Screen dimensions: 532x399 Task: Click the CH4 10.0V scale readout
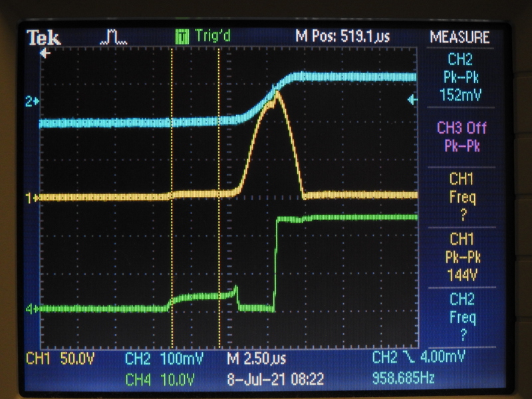[x=160, y=379]
